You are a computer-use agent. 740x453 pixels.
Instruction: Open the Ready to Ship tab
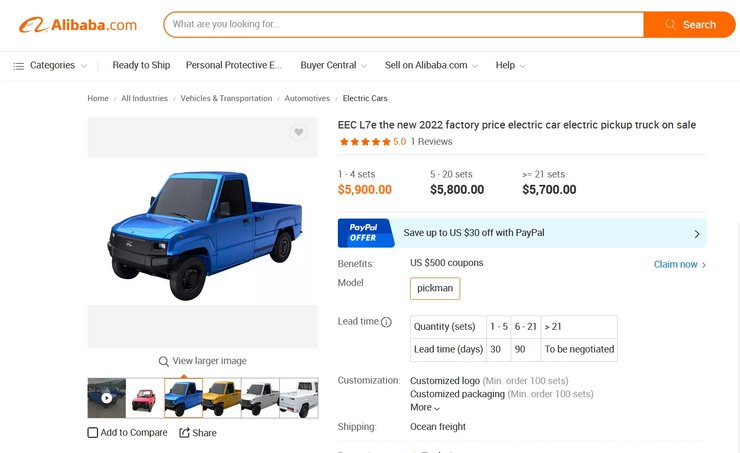[141, 65]
